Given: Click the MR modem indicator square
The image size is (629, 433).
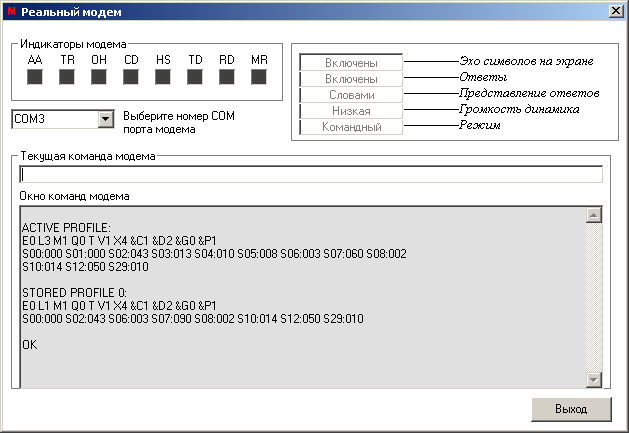Looking at the screenshot, I should tap(259, 77).
